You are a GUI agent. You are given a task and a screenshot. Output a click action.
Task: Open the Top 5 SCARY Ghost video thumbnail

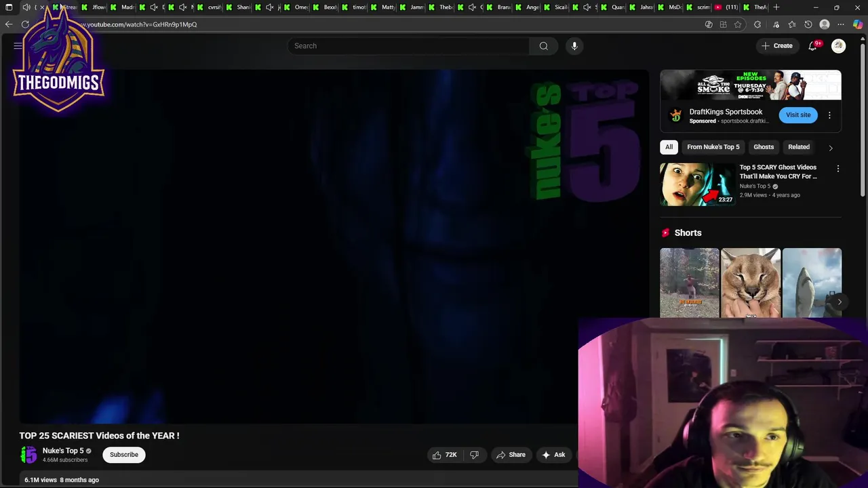[697, 184]
